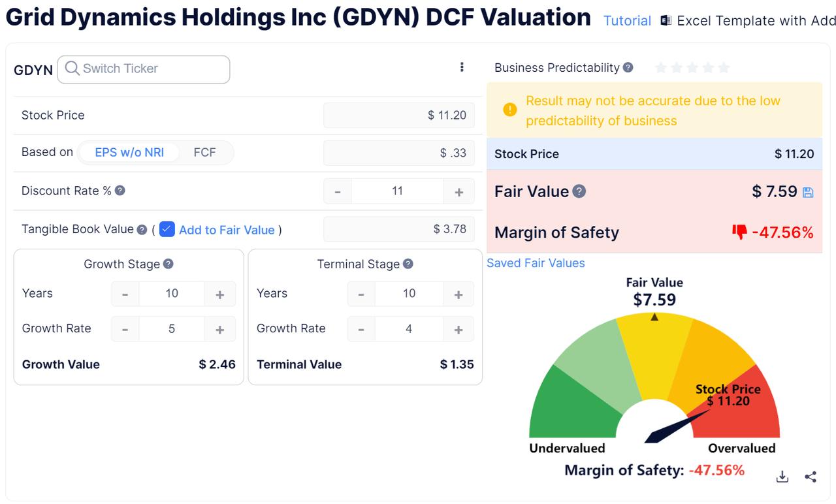Download the valuation gauge image
836x504 pixels.
tap(782, 477)
